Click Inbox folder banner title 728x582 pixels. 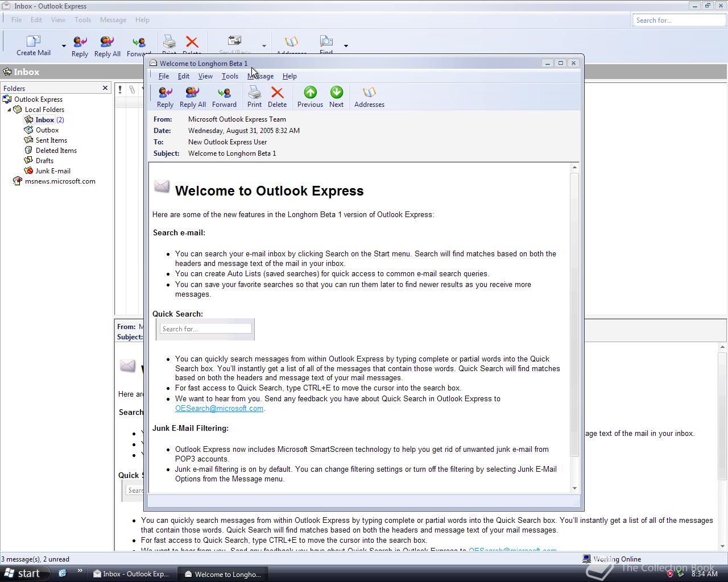coord(27,72)
